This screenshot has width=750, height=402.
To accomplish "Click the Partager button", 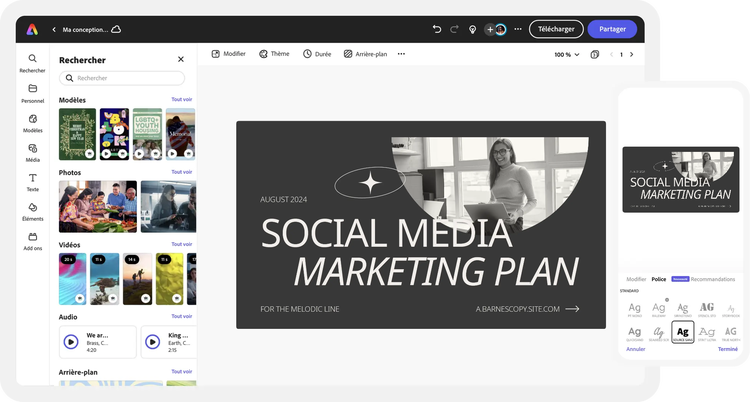I will 612,29.
